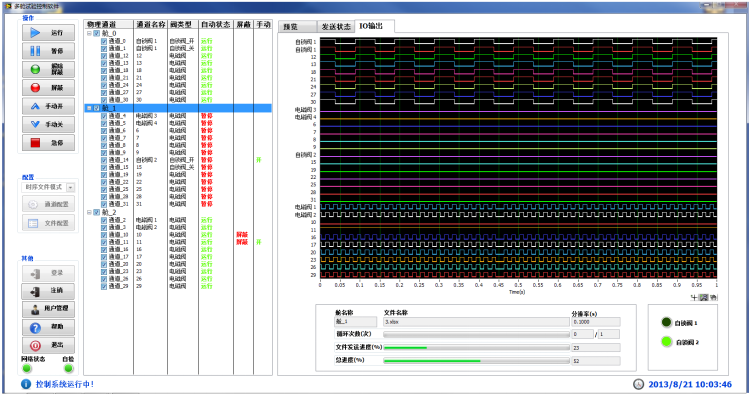
Task: Click the 分辨率 field showing 0.1000
Action: [x=595, y=322]
